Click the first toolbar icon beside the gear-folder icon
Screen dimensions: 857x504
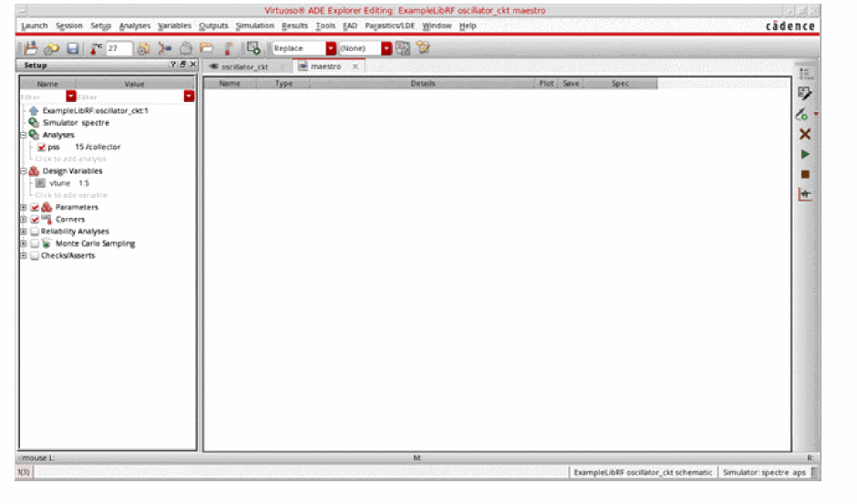(x=30, y=48)
